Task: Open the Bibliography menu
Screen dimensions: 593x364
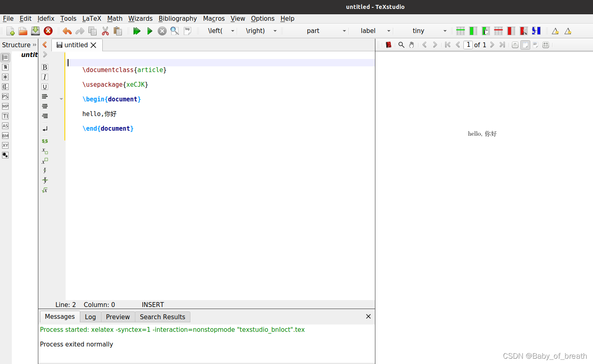Action: (178, 18)
